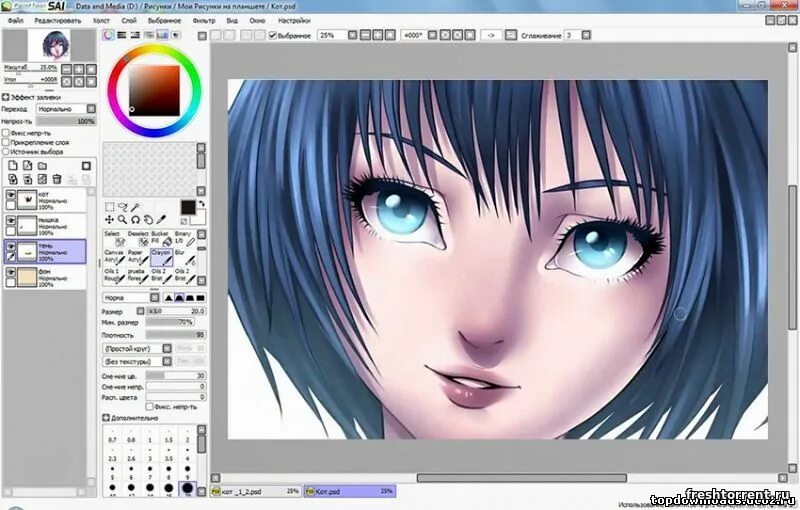Choose the Crayon brush
The height and width of the screenshot is (510, 800).
[x=161, y=258]
